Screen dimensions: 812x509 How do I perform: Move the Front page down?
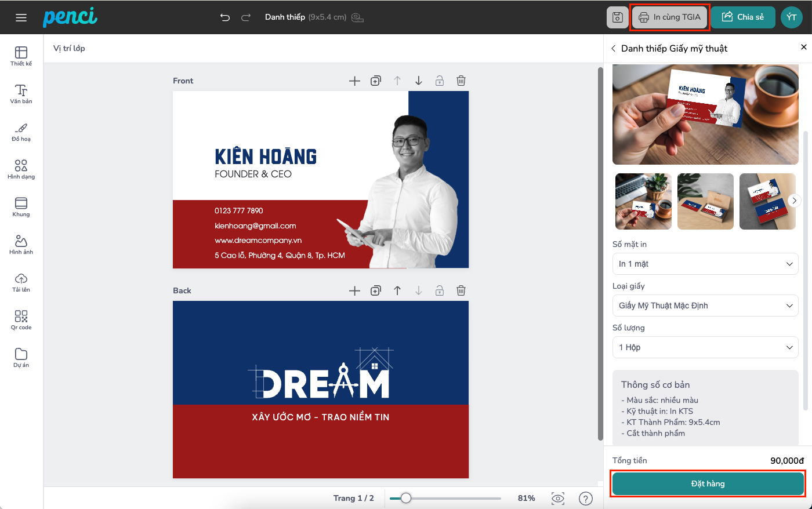click(418, 81)
